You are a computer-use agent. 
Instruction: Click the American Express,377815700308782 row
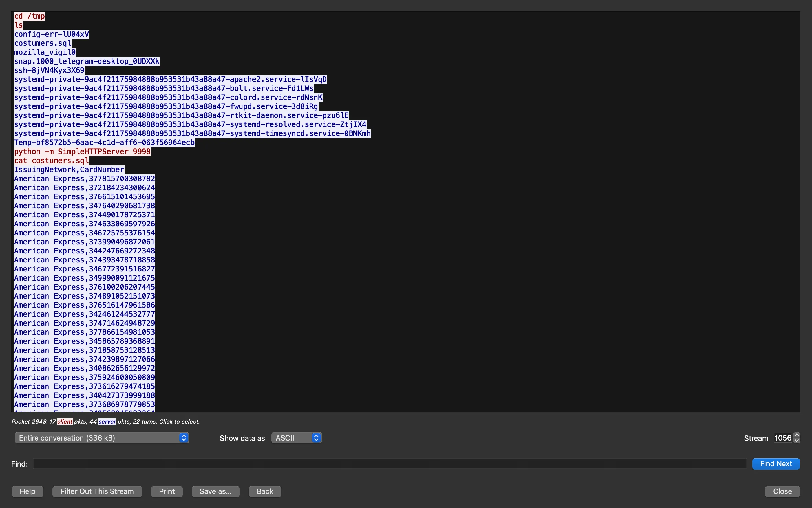coord(85,179)
